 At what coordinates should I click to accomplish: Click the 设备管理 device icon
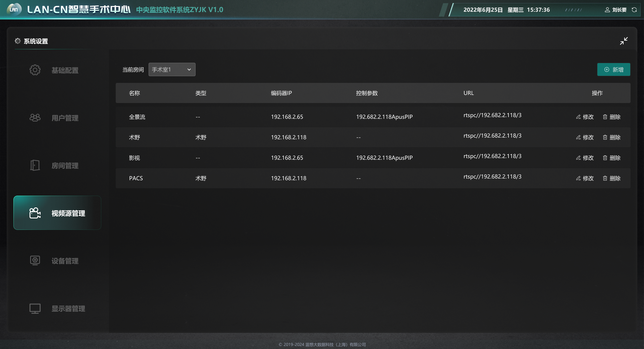coord(35,260)
